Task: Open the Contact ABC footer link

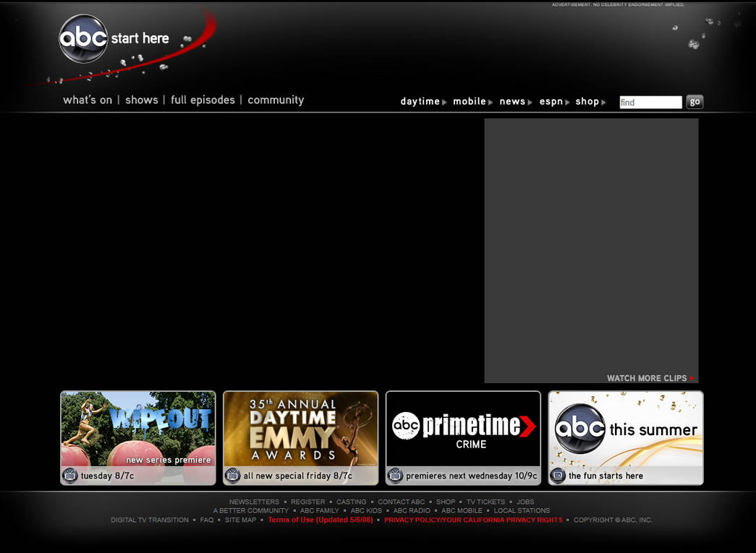Action: click(x=401, y=502)
